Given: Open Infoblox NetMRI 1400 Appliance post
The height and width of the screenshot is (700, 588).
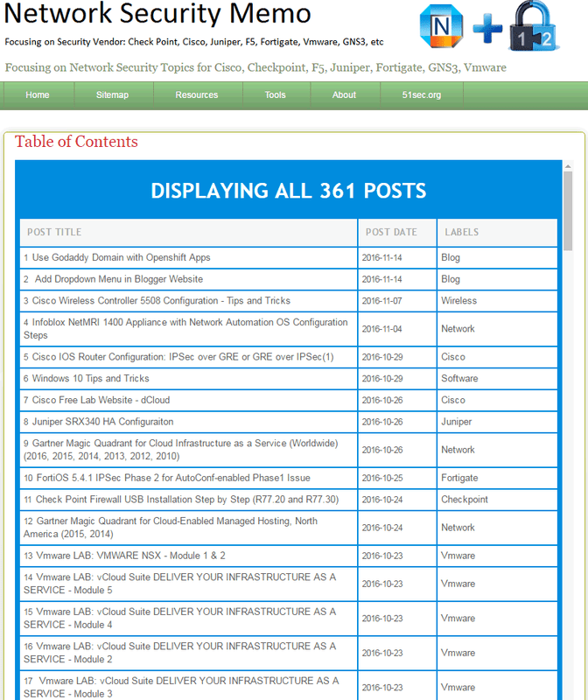Looking at the screenshot, I should 185,329.
